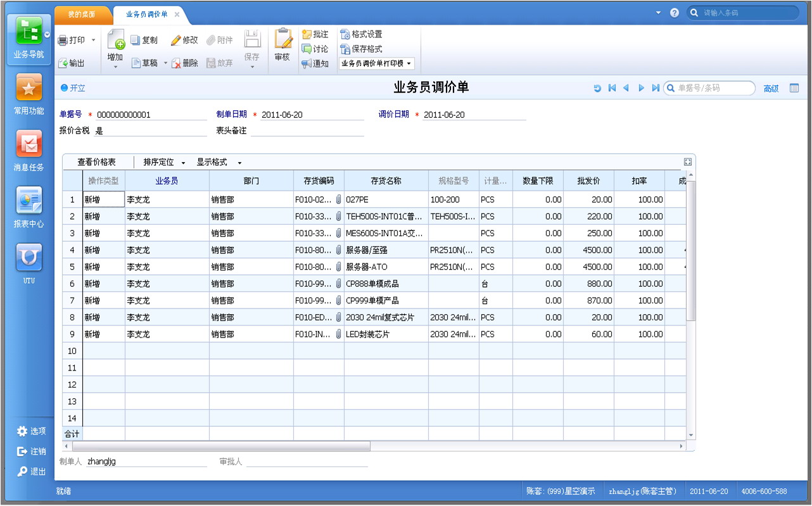Screen dimensions: 812x506
Task: Select the 870.00 price cell
Action: point(588,300)
